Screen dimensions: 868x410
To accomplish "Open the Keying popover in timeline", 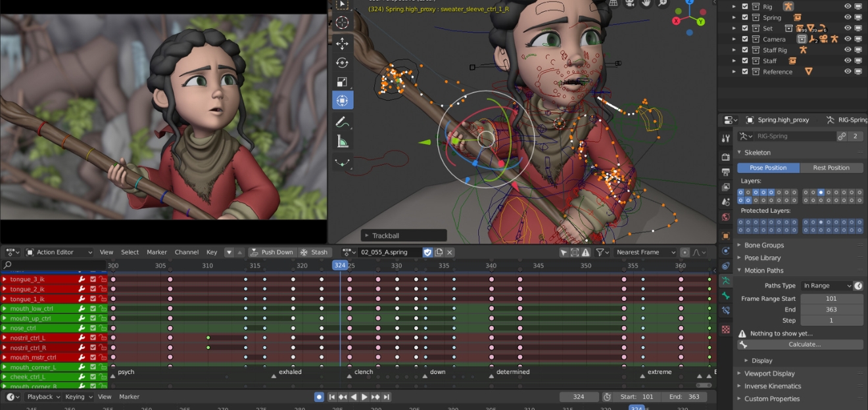I will [78, 397].
